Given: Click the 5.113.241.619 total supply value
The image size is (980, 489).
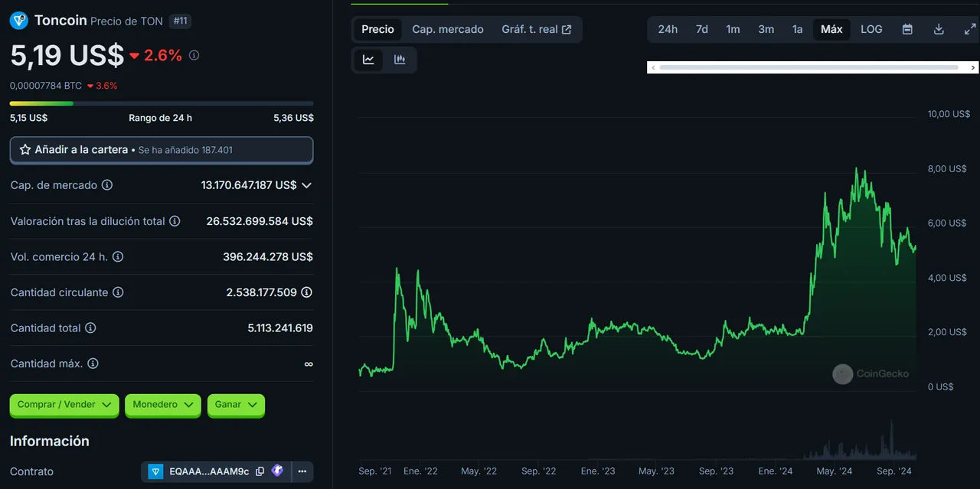Looking at the screenshot, I should tap(280, 328).
